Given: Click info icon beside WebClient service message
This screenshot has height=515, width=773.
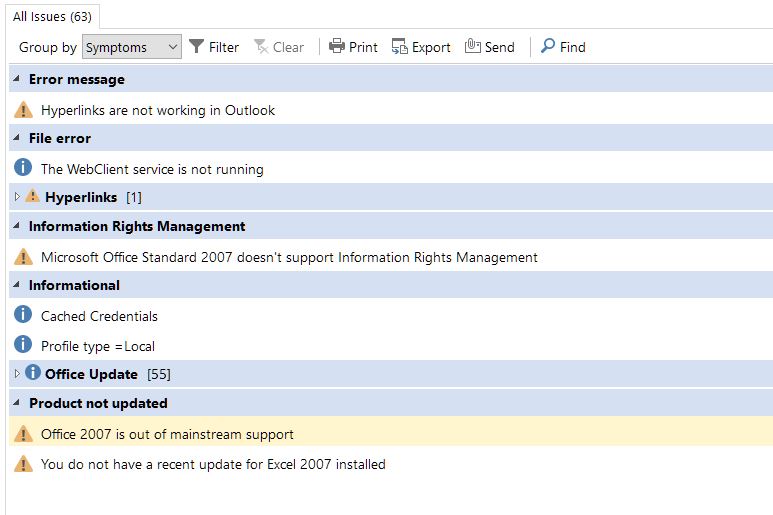Looking at the screenshot, I should click(x=23, y=168).
